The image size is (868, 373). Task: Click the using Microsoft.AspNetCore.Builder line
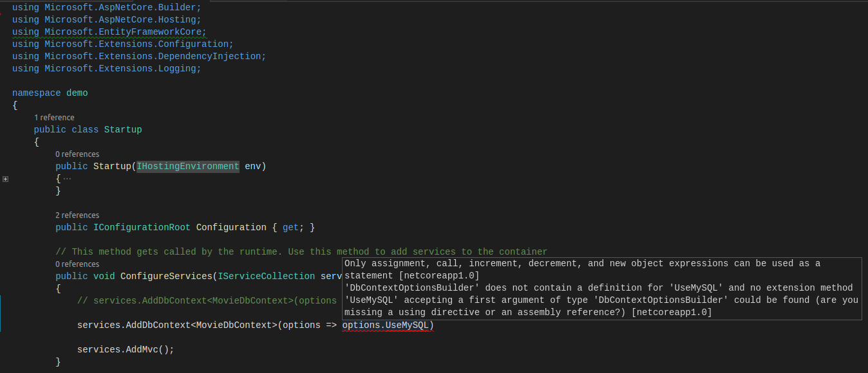pyautogui.click(x=107, y=7)
